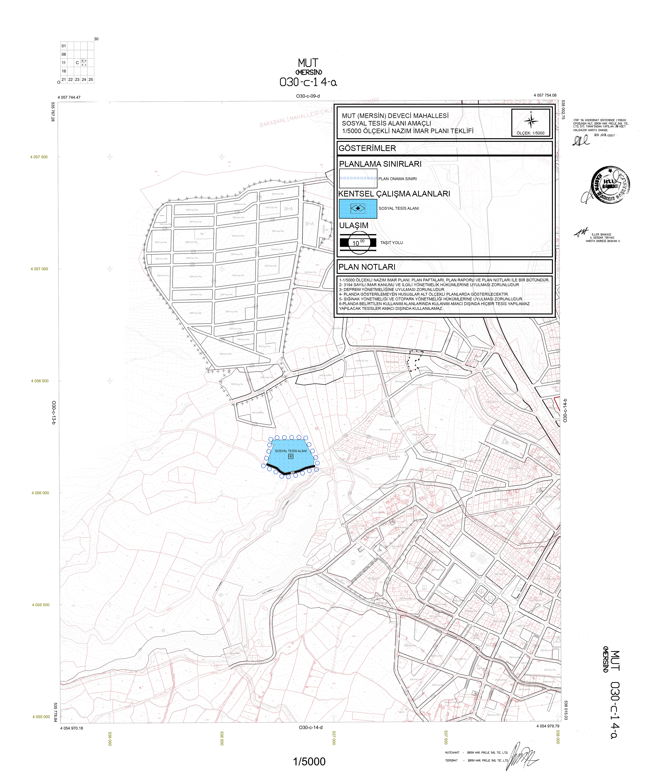Click the neighbouring sheet label 'O30-c-14-b'

pos(565,410)
